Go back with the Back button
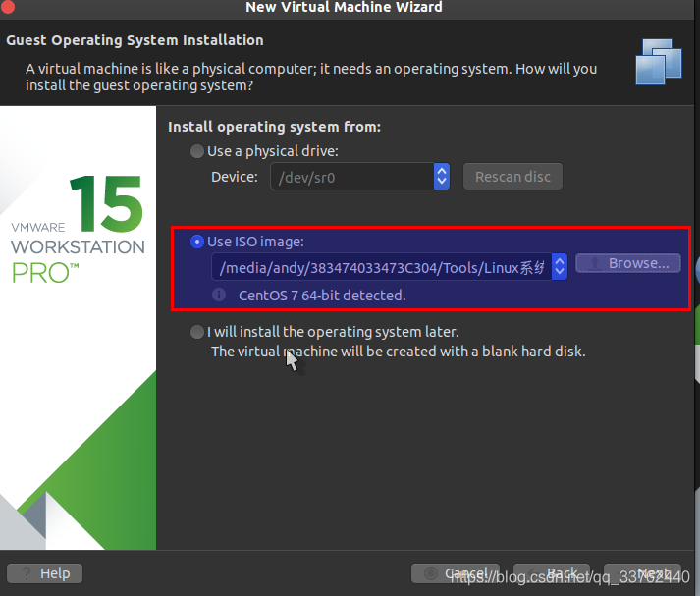Image resolution: width=700 pixels, height=596 pixels. 552,573
